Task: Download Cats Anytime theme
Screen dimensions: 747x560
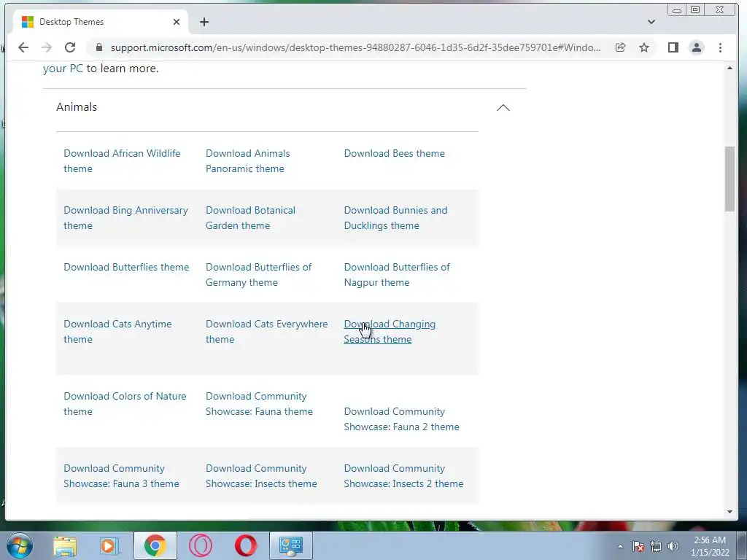Action: [117, 332]
